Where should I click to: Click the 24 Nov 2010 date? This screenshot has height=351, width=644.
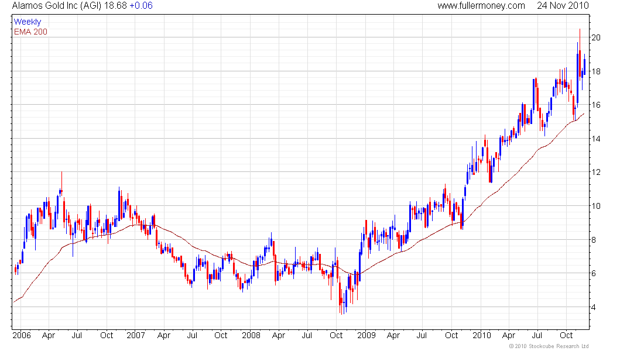(563, 6)
